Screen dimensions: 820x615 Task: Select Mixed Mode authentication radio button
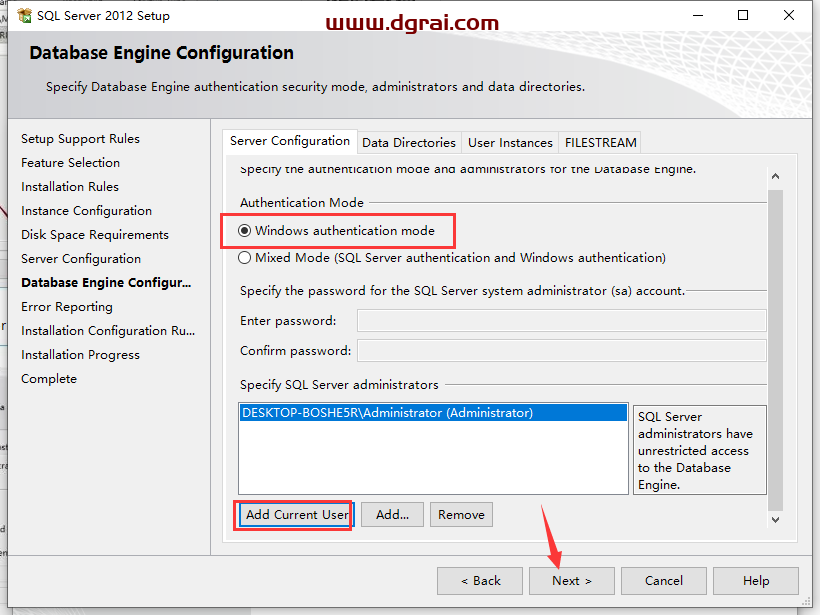(244, 258)
